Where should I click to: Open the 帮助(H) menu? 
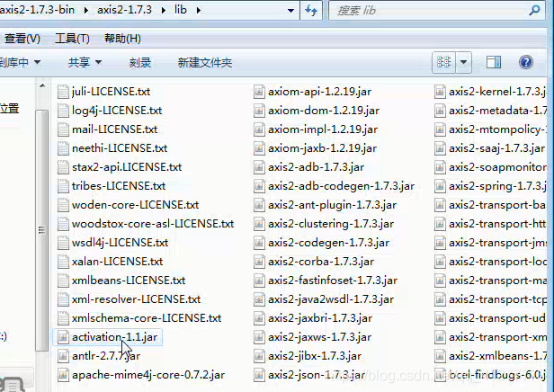click(x=122, y=38)
